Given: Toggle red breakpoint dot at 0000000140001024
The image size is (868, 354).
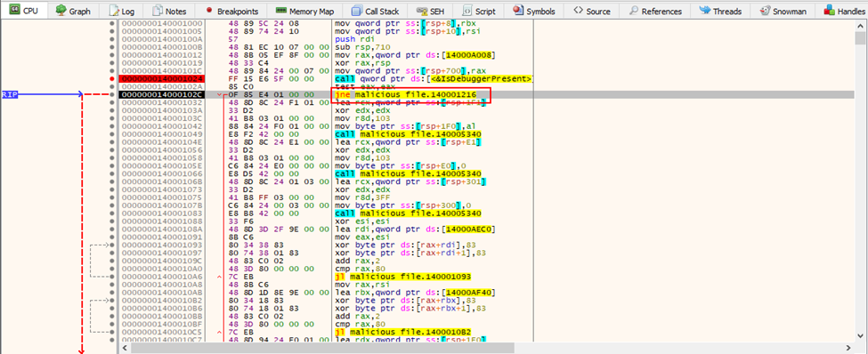Looking at the screenshot, I should [112, 79].
